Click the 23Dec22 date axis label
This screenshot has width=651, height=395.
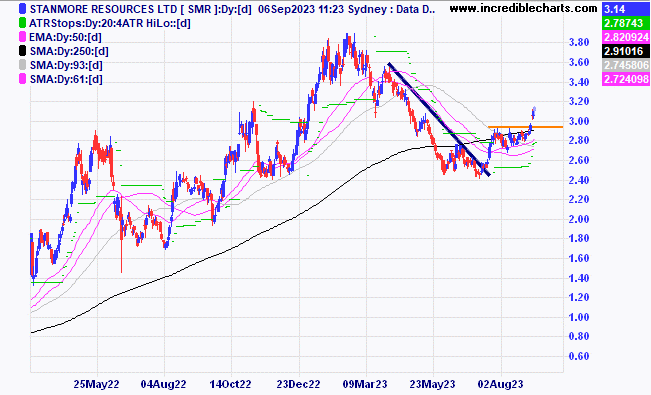(x=298, y=384)
